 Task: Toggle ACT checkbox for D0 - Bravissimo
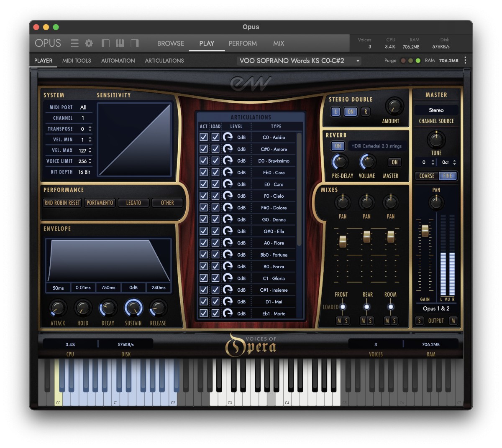204,160
